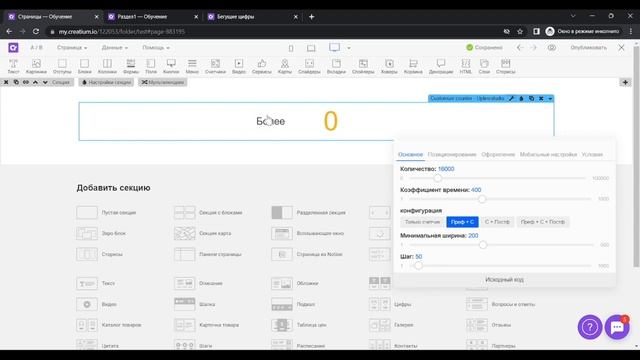Insert Вкладки tabs element

point(336,67)
